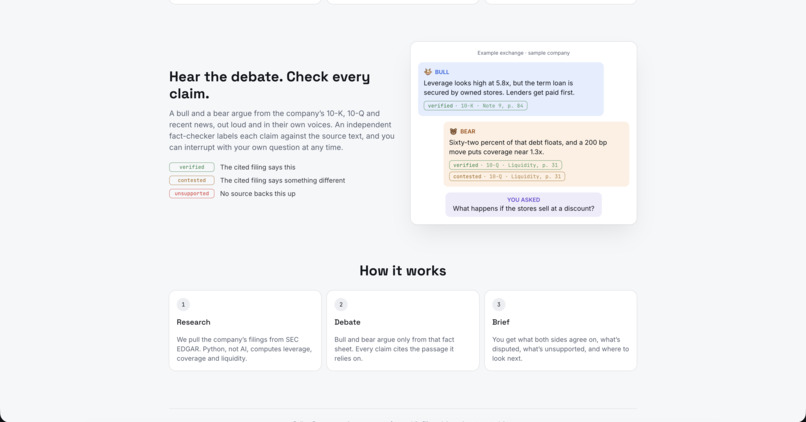Click the BULL speaker label
Screen dimensions: 806x422
pyautogui.click(x=442, y=72)
